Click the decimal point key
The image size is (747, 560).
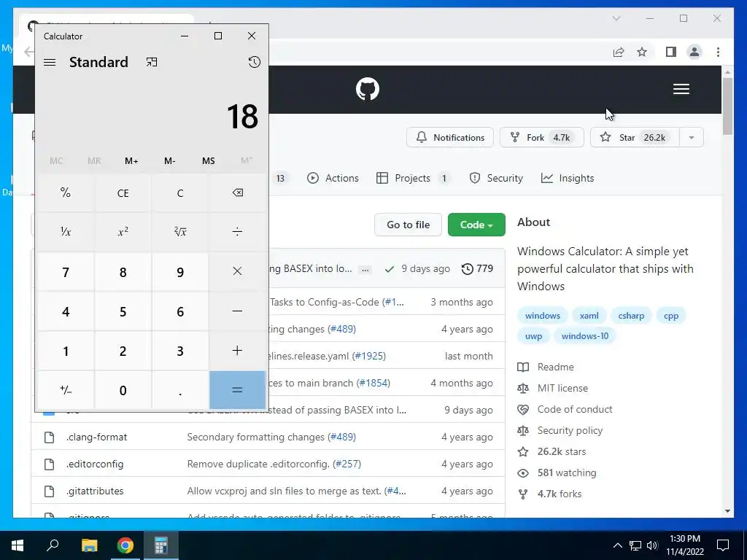[180, 390]
